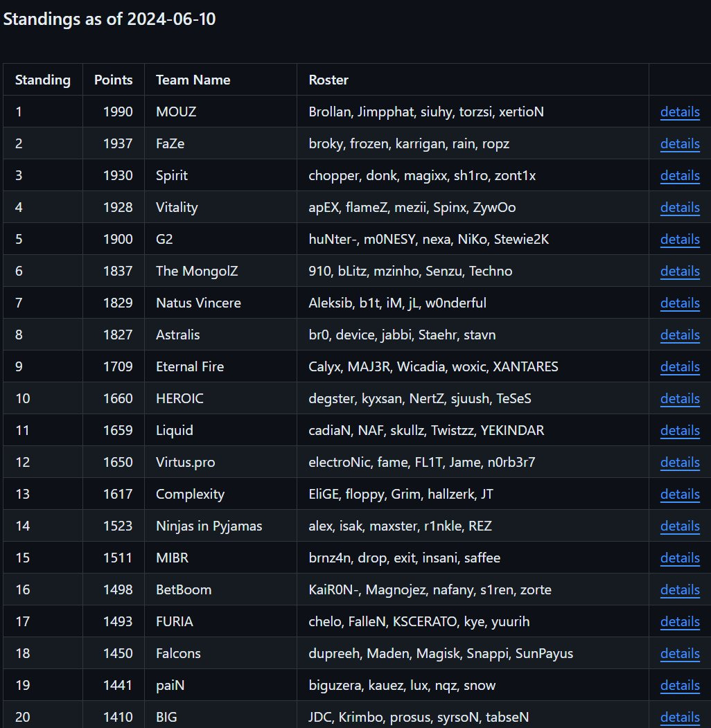The image size is (711, 728).
Task: Open details for Vitality
Action: click(679, 207)
